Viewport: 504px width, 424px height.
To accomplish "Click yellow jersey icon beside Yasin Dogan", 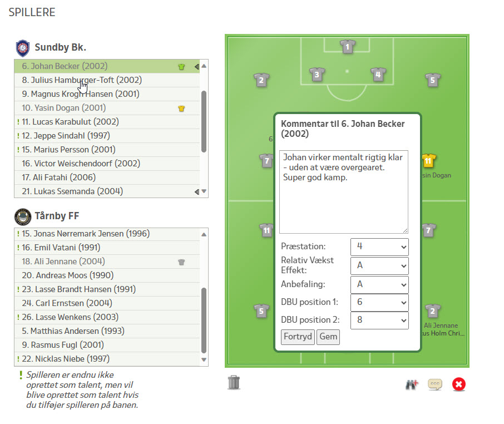I will tap(181, 109).
